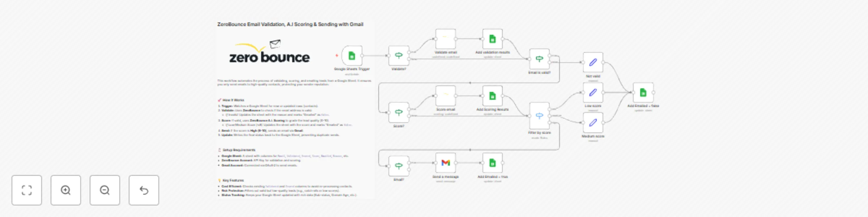The width and height of the screenshot is (868, 217).
Task: Select the Add Emailed = true node
Action: (x=492, y=163)
